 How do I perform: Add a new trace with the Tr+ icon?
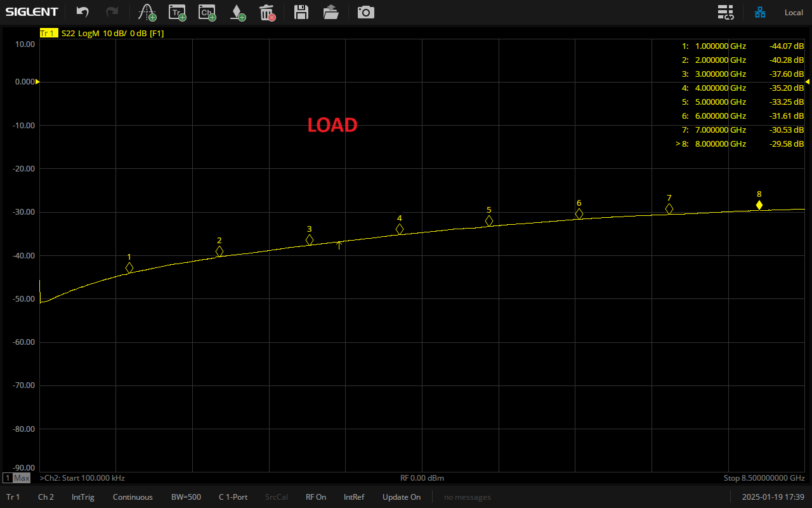pyautogui.click(x=177, y=12)
